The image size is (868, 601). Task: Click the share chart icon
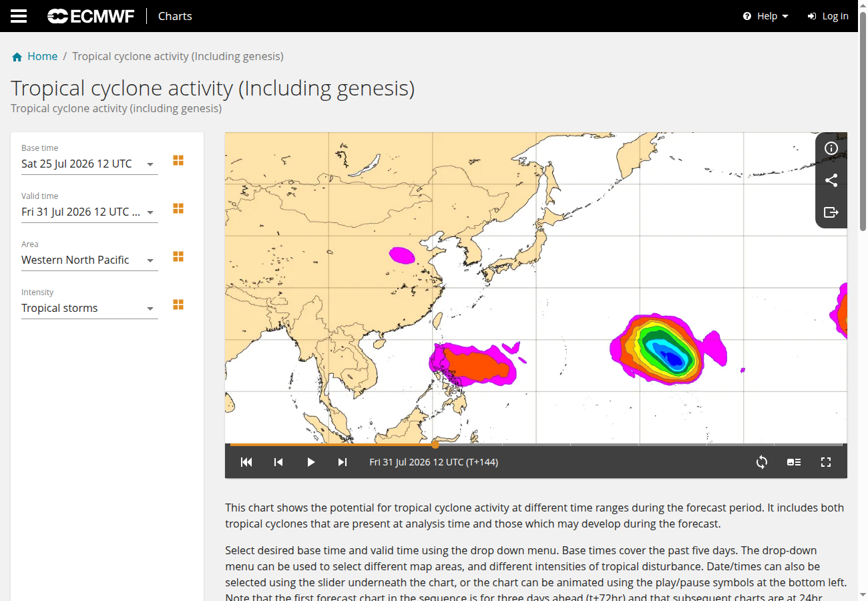tap(831, 180)
